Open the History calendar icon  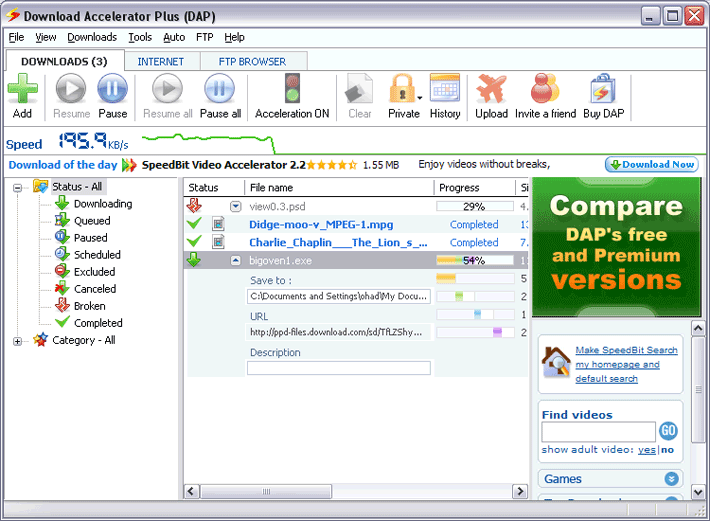pos(445,88)
